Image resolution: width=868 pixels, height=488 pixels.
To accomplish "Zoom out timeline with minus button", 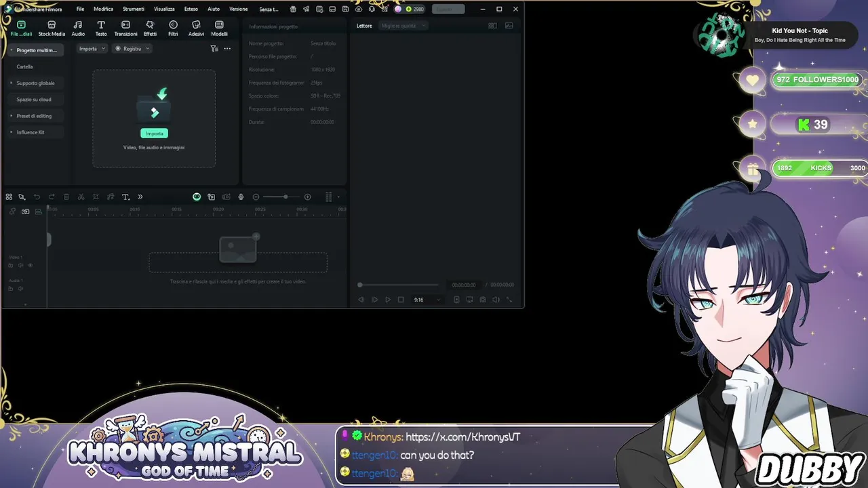I will [x=256, y=197].
